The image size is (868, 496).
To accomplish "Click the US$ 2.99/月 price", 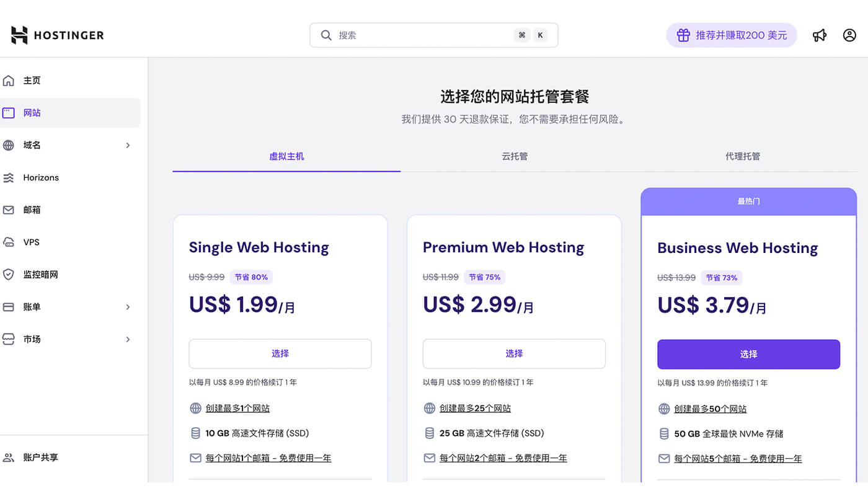I will (x=478, y=304).
